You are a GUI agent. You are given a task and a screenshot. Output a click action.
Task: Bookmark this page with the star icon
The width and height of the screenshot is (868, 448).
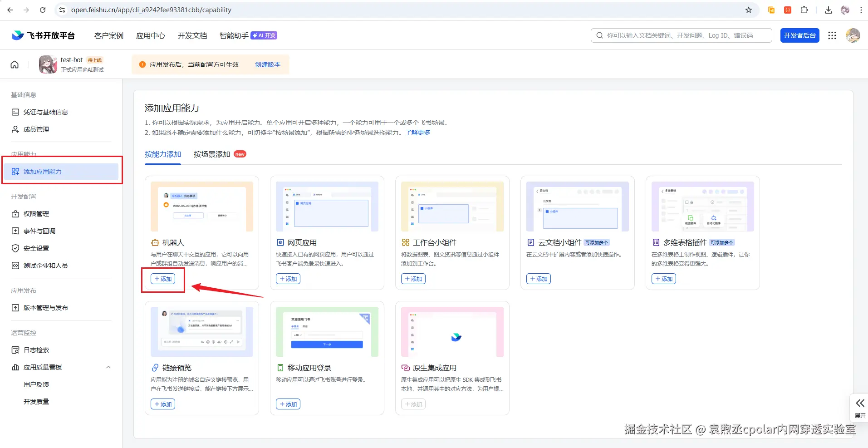(749, 10)
